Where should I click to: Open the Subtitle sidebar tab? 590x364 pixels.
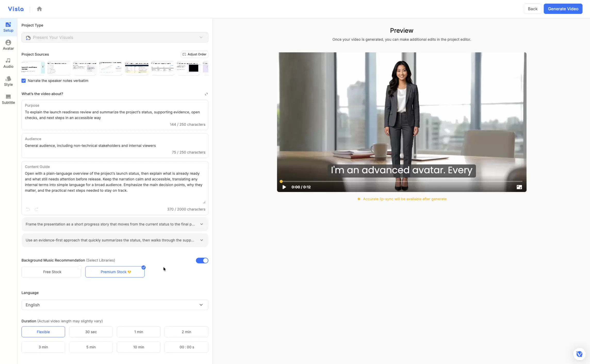pos(8,99)
